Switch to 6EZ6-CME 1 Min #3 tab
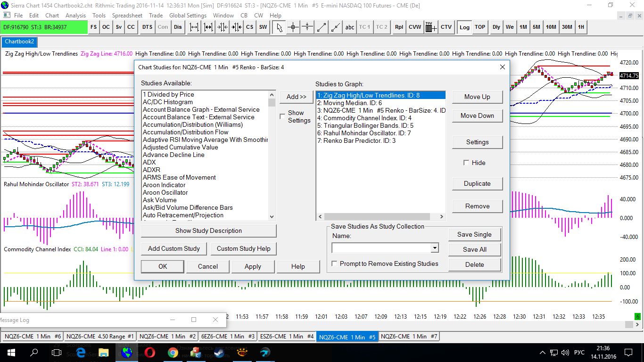644x362 pixels. 228,337
